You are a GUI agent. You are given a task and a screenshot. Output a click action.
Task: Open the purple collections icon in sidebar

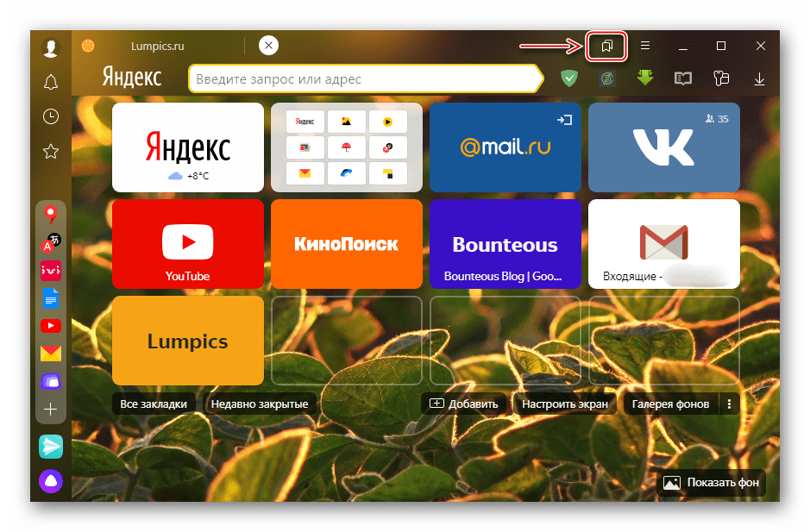(51, 381)
